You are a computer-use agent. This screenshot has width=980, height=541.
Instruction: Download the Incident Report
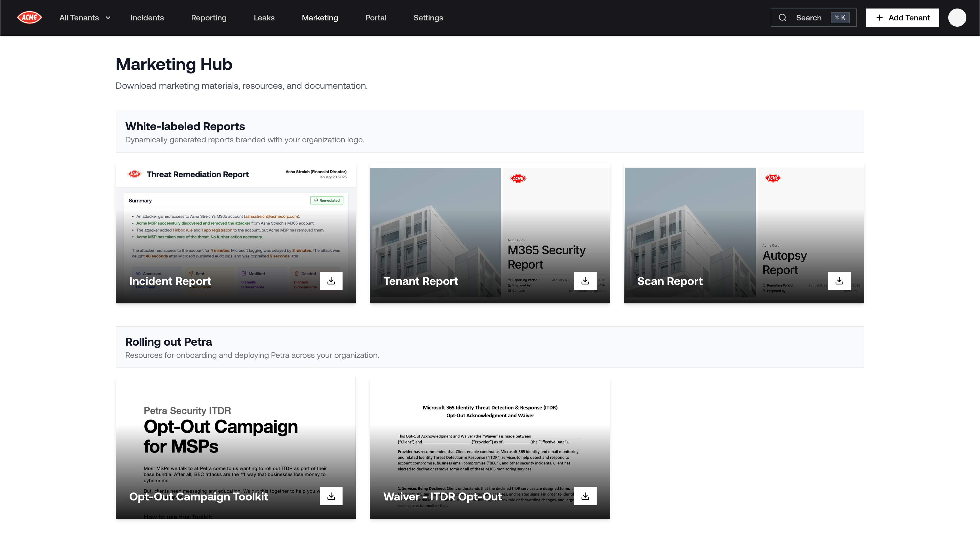(x=331, y=281)
